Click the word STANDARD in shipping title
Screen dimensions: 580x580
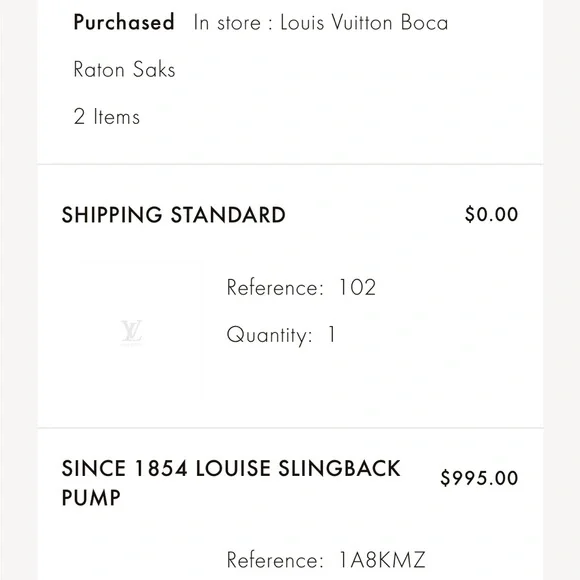coord(228,215)
